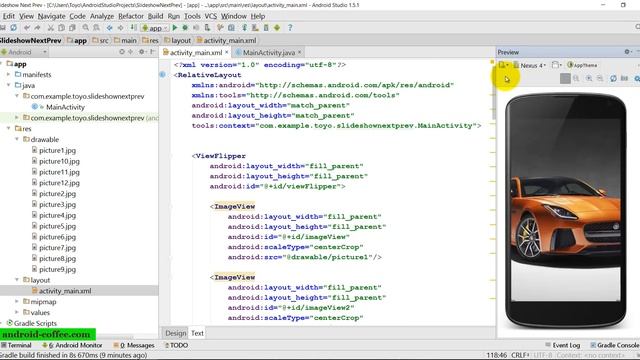This screenshot has height=360, width=640.
Task: Click the layout breadcrumb in navigation bar
Action: pyautogui.click(x=178, y=40)
